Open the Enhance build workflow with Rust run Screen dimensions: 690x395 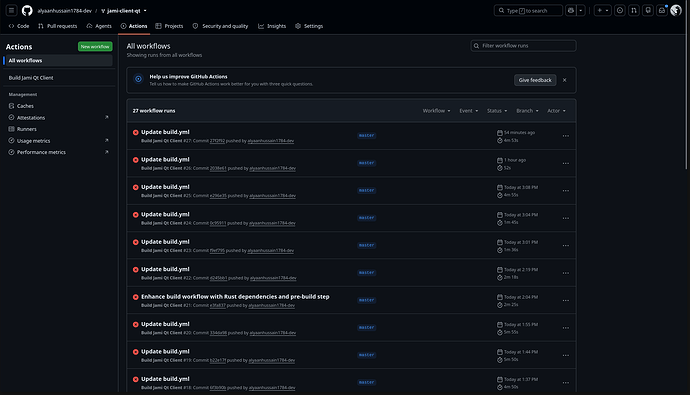click(x=235, y=296)
